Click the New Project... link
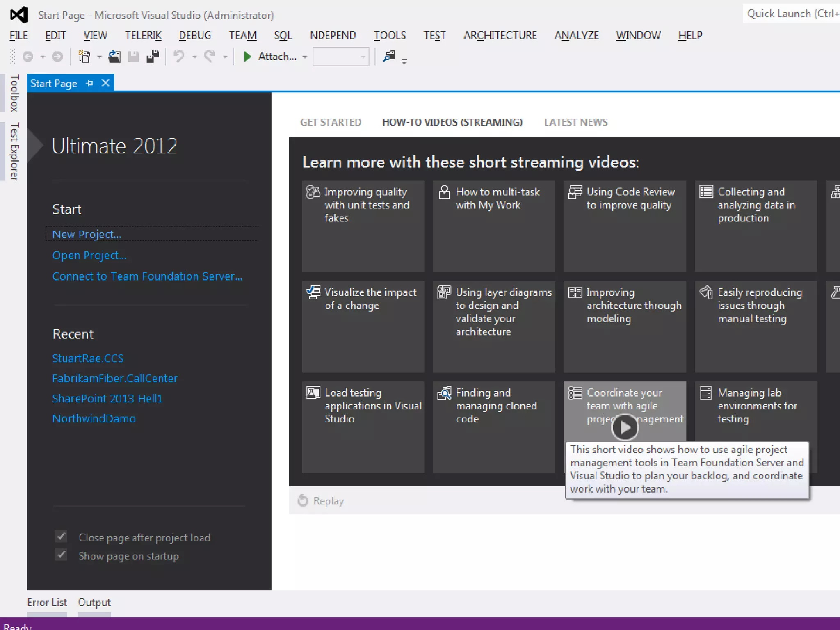840x630 pixels. pos(87,234)
